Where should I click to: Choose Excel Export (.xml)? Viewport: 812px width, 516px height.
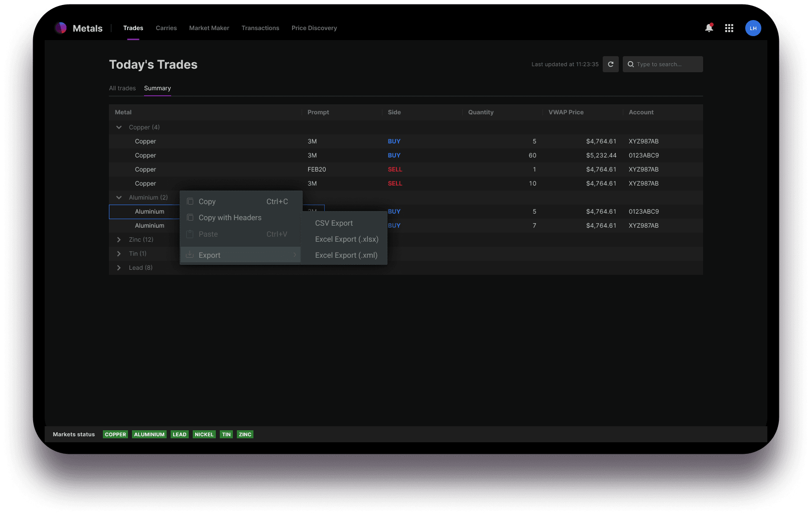(344, 255)
